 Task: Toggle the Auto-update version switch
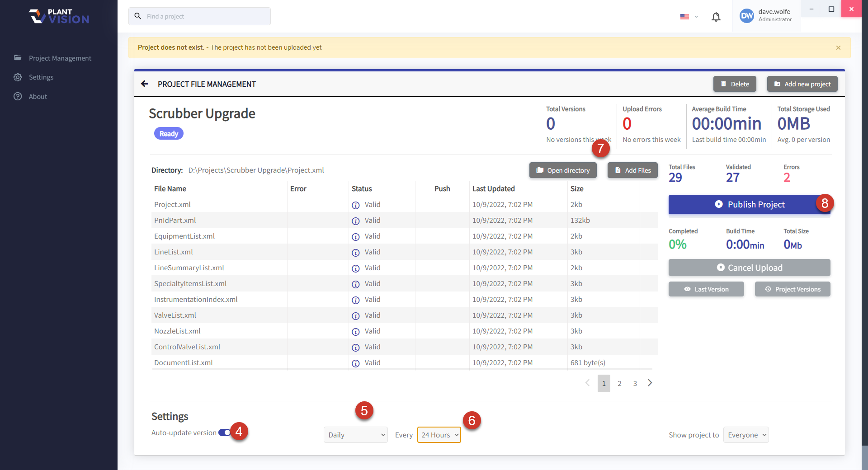(x=225, y=432)
